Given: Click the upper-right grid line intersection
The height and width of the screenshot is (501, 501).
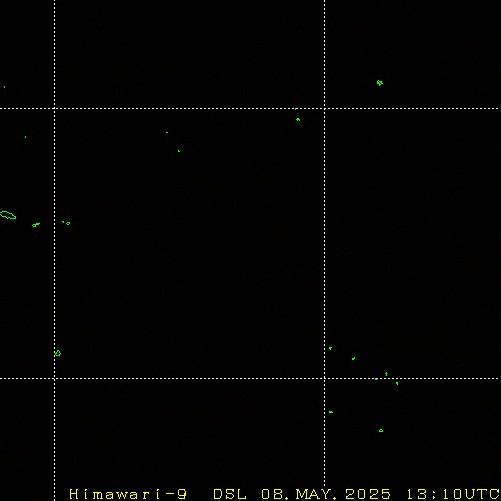Looking at the screenshot, I should tap(325, 108).
